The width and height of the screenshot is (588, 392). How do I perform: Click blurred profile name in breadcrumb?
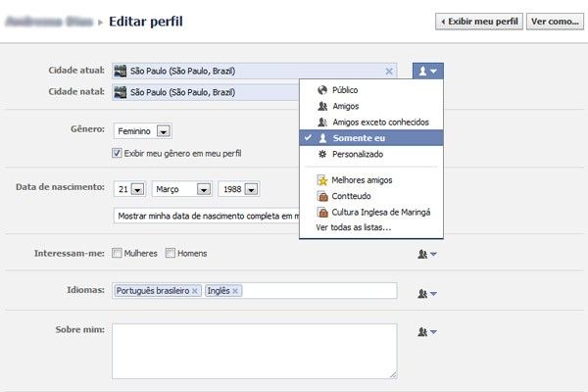pyautogui.click(x=50, y=22)
